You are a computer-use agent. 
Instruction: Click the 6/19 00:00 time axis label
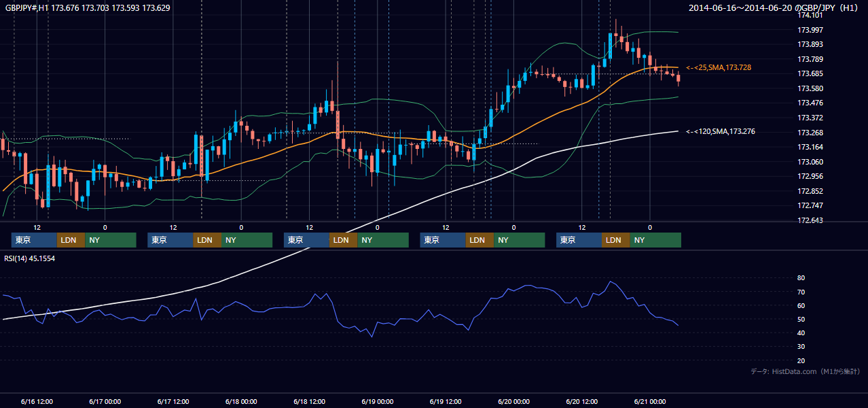pos(378,401)
